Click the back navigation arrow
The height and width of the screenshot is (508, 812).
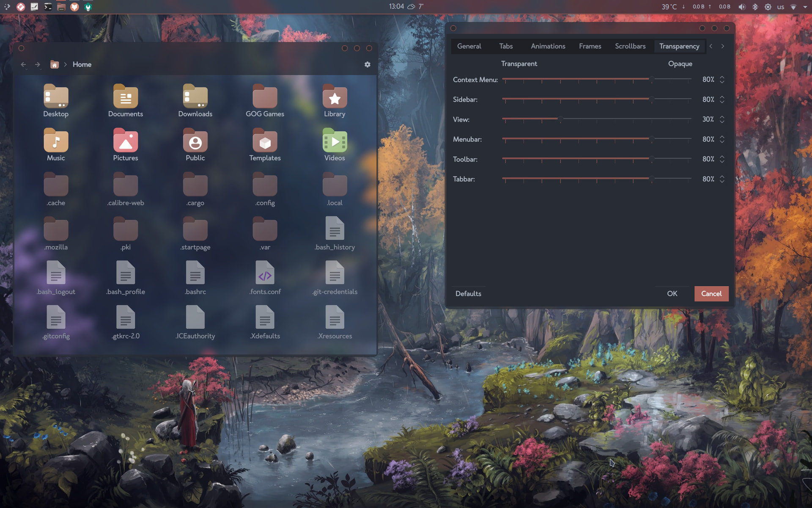pos(23,64)
